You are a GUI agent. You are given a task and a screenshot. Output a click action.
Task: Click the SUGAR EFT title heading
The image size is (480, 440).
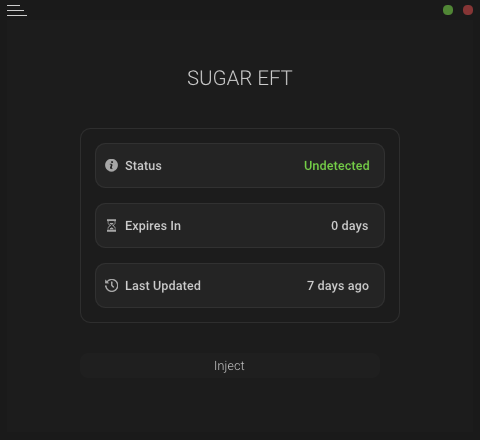[240, 78]
